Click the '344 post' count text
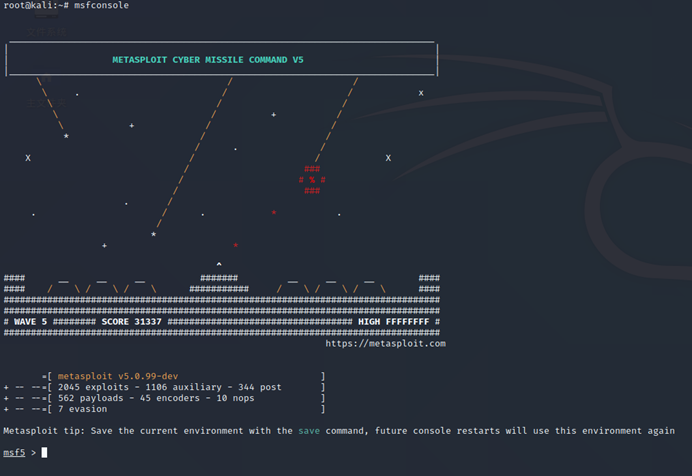Image resolution: width=692 pixels, height=476 pixels. [260, 387]
